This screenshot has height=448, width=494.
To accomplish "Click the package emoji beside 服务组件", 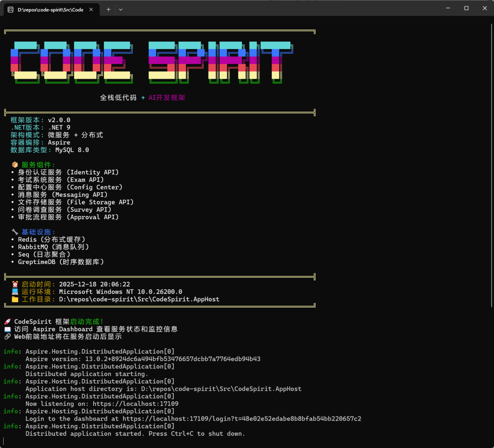I will [15, 165].
